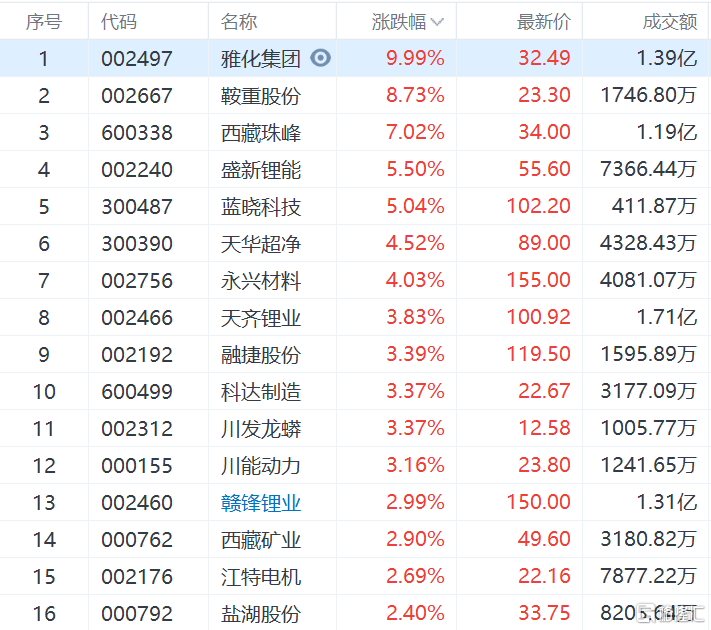Click the 7.02% change value
Viewport: 711px width, 630px height.
pos(415,132)
